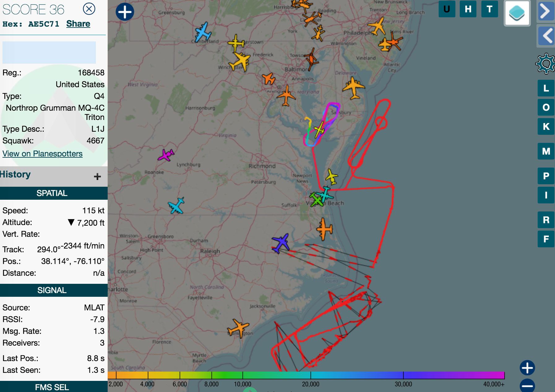Toggle the T map button

click(489, 9)
